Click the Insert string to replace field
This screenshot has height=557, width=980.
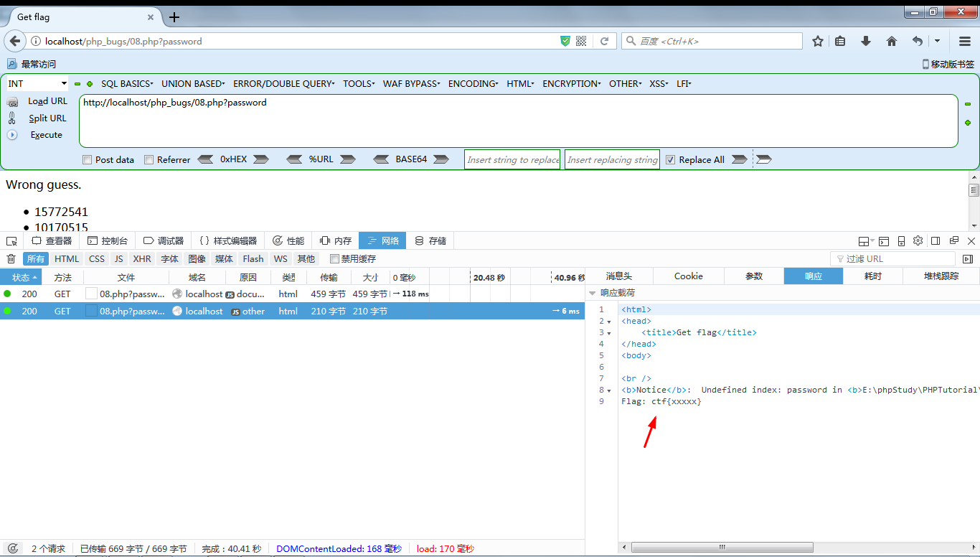click(512, 159)
